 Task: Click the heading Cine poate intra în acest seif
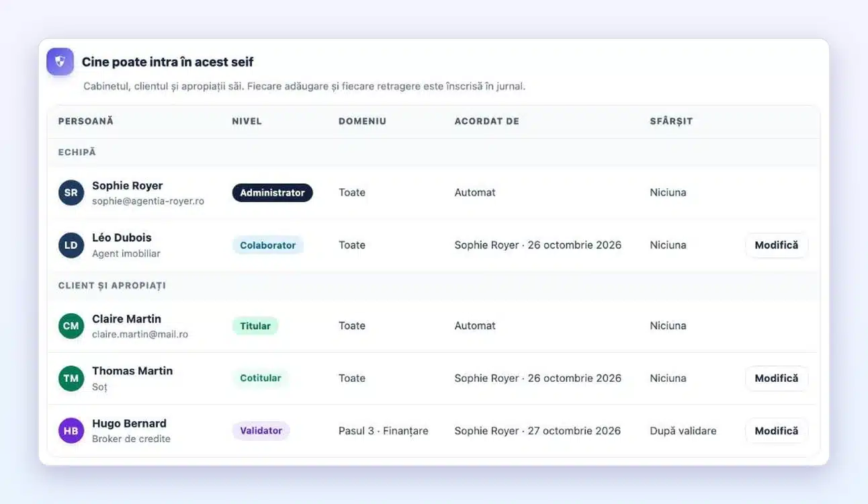(x=168, y=62)
